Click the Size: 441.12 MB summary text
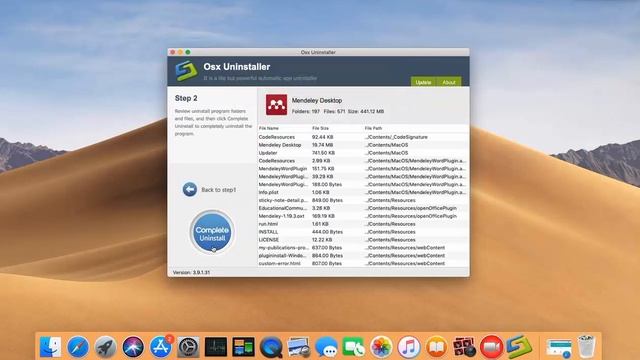Image resolution: width=640 pixels, height=360 pixels. [x=366, y=111]
